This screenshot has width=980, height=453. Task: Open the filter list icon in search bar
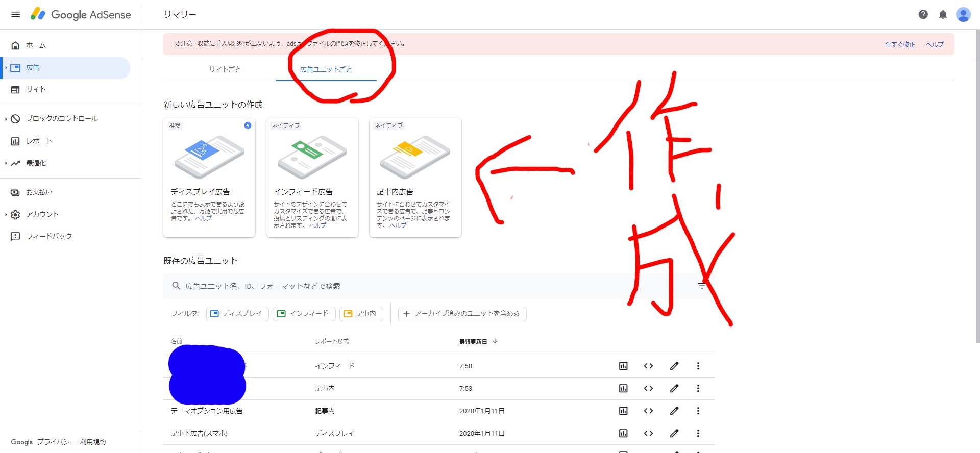click(702, 286)
